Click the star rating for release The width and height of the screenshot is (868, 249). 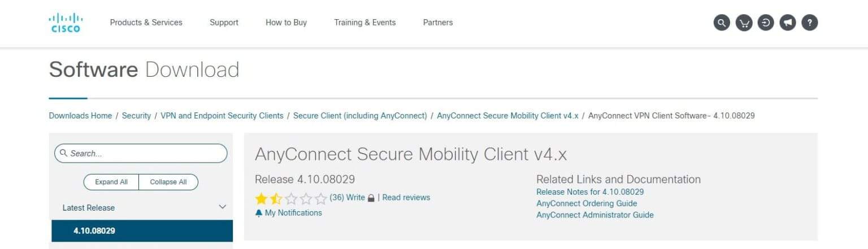pos(291,198)
